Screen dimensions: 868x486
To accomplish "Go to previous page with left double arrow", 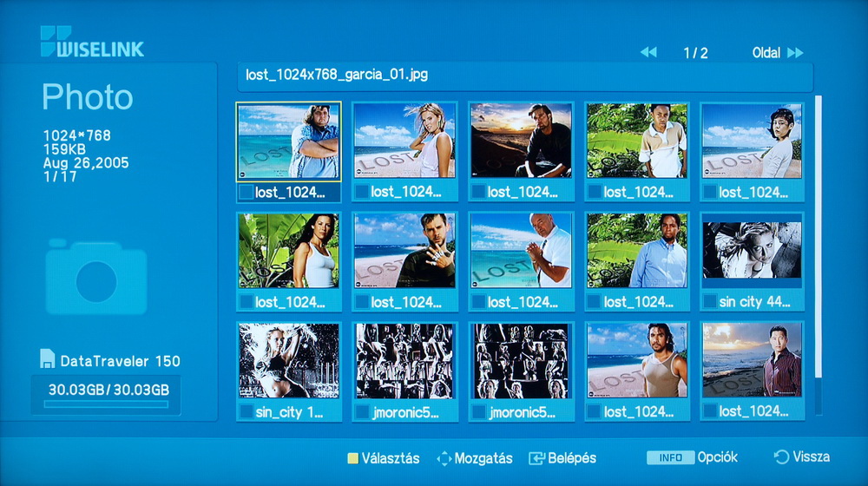I will click(x=648, y=53).
